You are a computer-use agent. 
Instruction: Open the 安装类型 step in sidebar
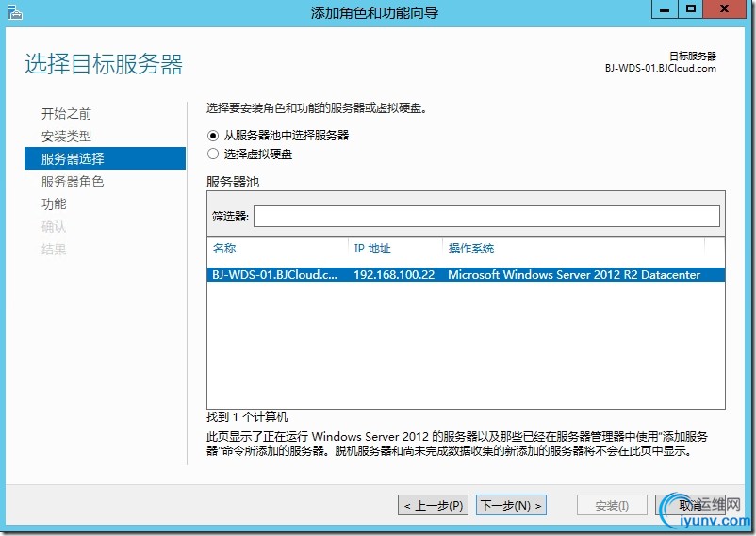pos(67,137)
